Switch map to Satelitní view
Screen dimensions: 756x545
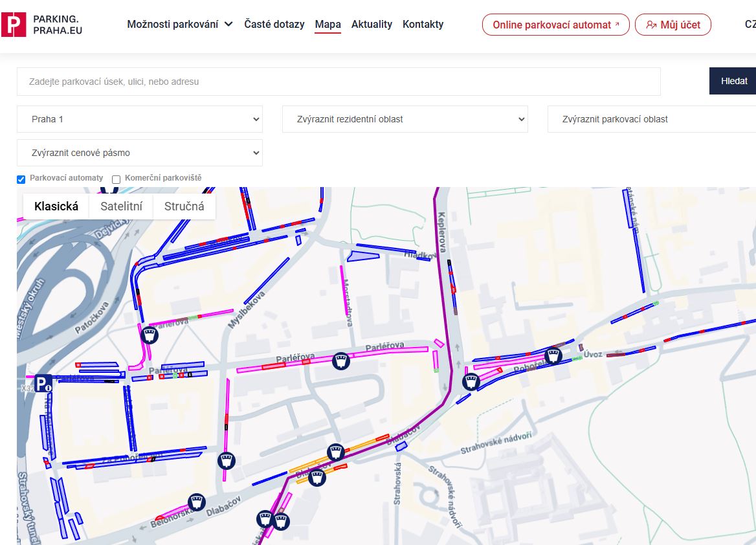point(121,206)
